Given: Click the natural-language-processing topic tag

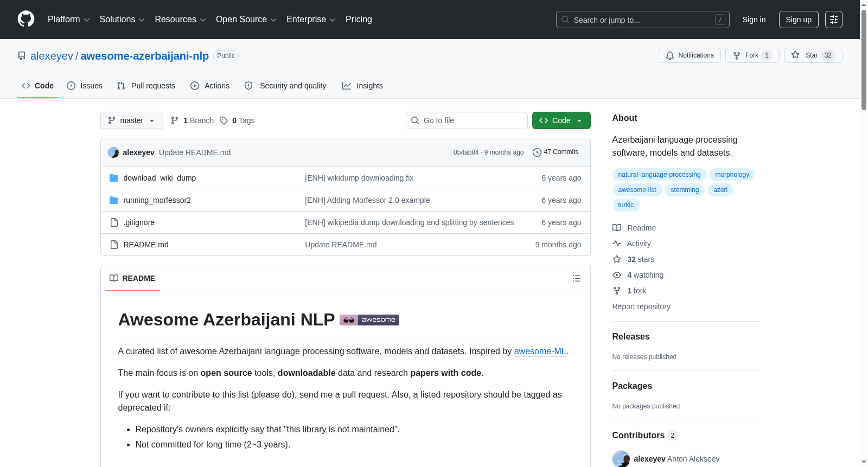Looking at the screenshot, I should (x=659, y=175).
